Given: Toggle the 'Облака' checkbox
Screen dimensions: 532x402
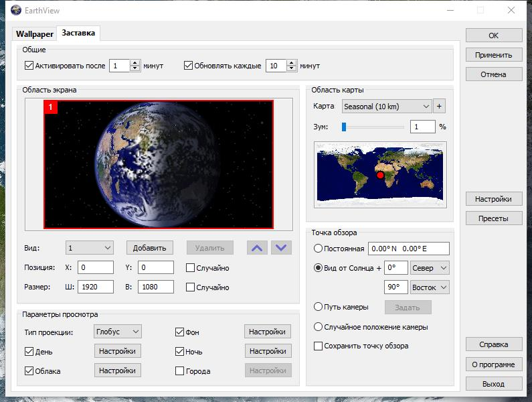Looking at the screenshot, I should pyautogui.click(x=29, y=371).
